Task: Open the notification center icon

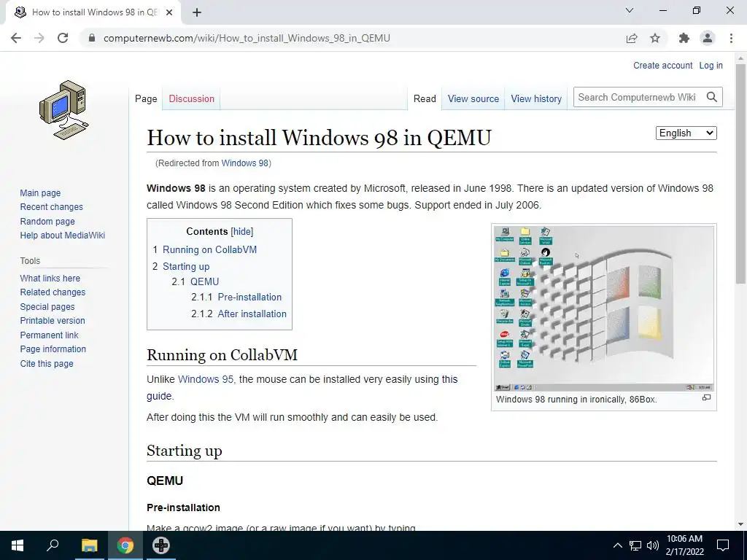Action: pos(723,545)
